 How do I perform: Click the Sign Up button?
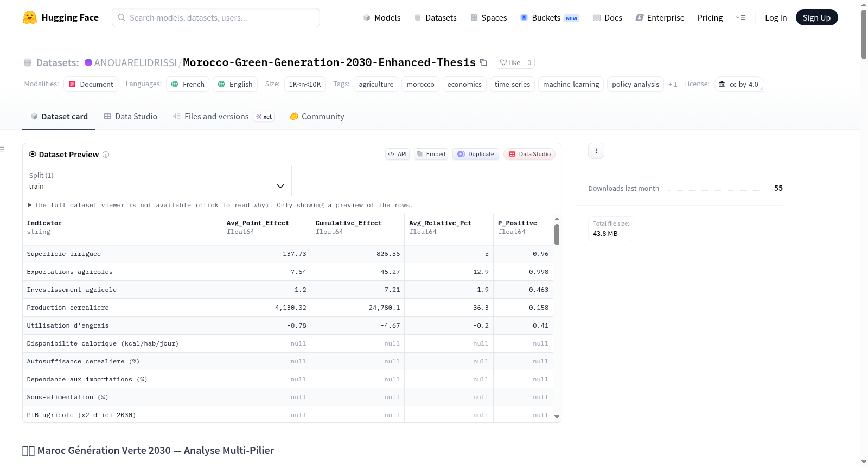coord(816,17)
